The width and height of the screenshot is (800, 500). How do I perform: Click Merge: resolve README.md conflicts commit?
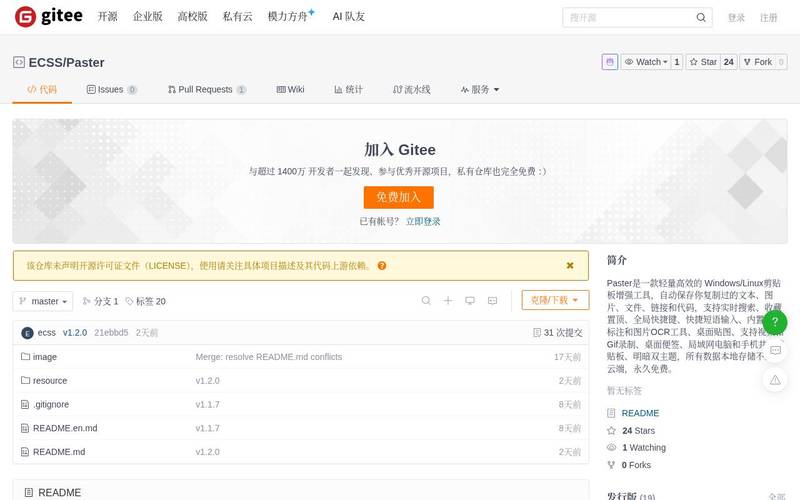268,357
